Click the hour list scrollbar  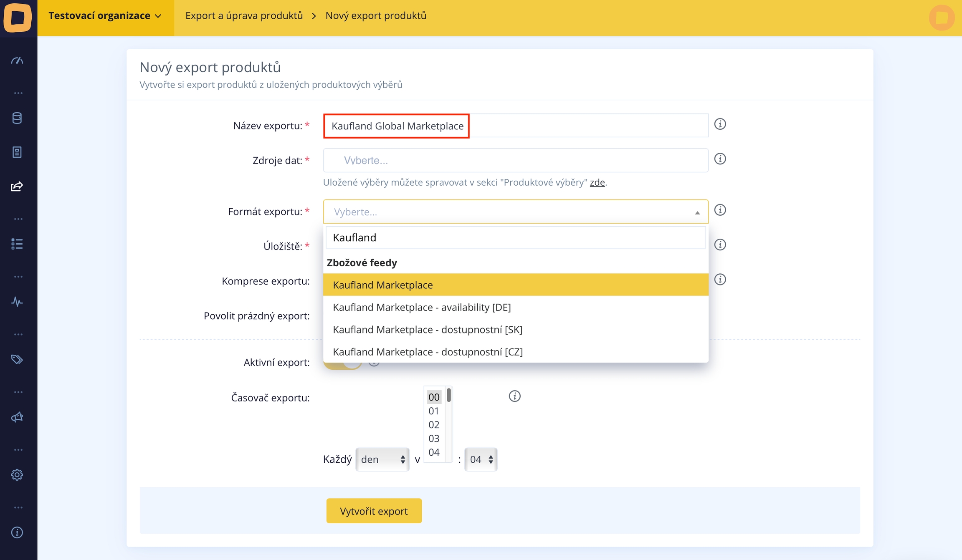[x=449, y=396]
